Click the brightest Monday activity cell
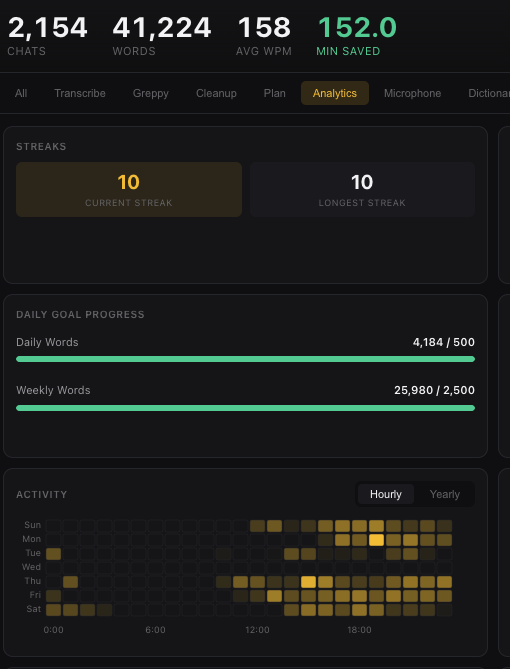This screenshot has height=669, width=510. click(376, 540)
